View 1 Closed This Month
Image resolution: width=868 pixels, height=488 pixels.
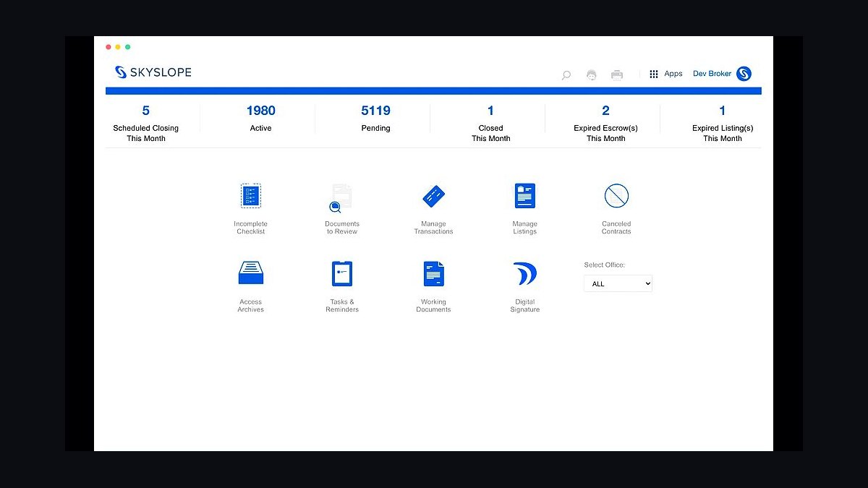[x=490, y=122]
